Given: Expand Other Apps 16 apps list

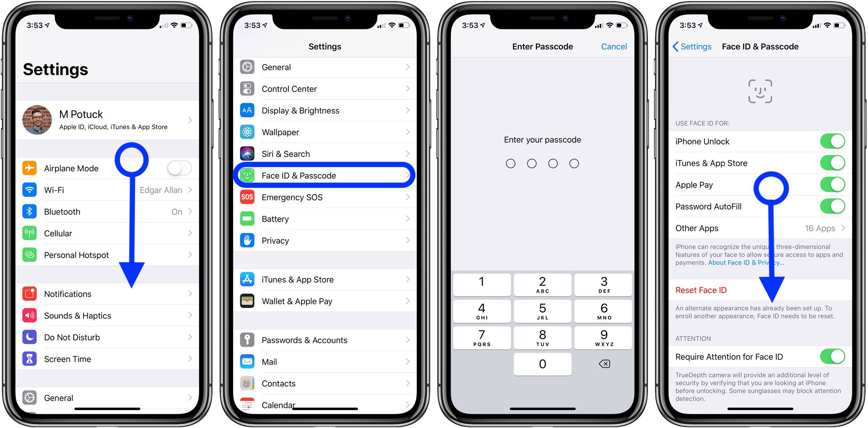Looking at the screenshot, I should click(759, 227).
